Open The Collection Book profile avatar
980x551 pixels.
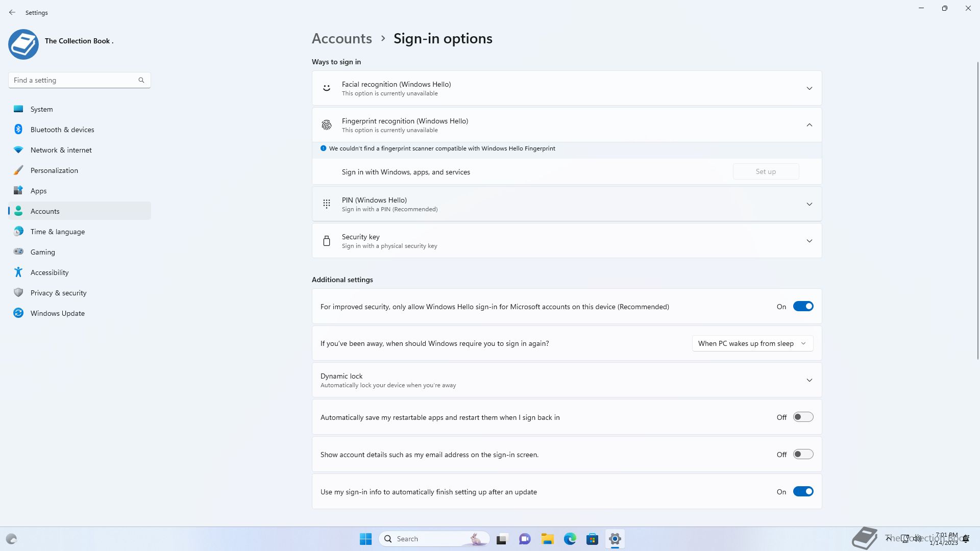tap(23, 44)
